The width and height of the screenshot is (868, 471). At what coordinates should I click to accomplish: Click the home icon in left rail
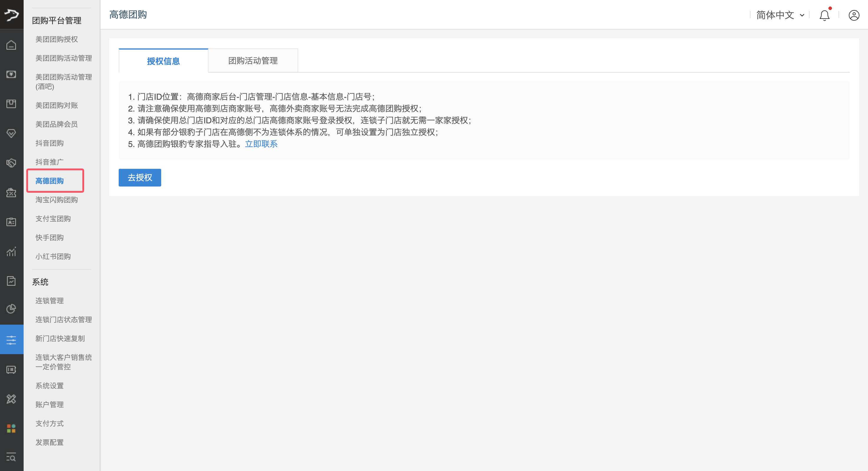pos(11,45)
